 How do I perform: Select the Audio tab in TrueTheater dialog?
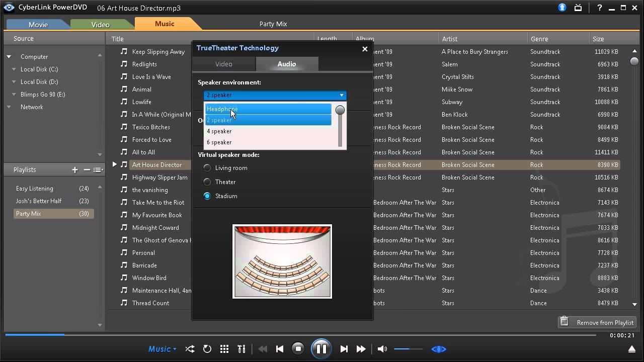(x=287, y=64)
